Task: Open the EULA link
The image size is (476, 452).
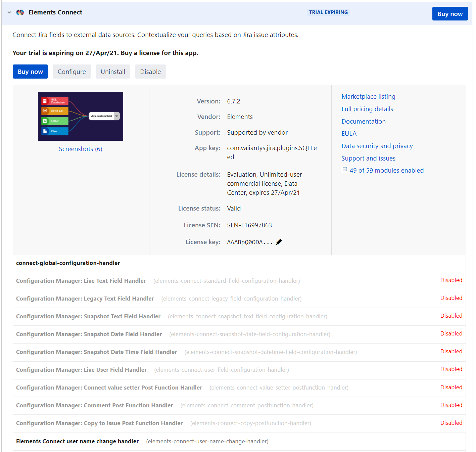Action: click(x=349, y=134)
